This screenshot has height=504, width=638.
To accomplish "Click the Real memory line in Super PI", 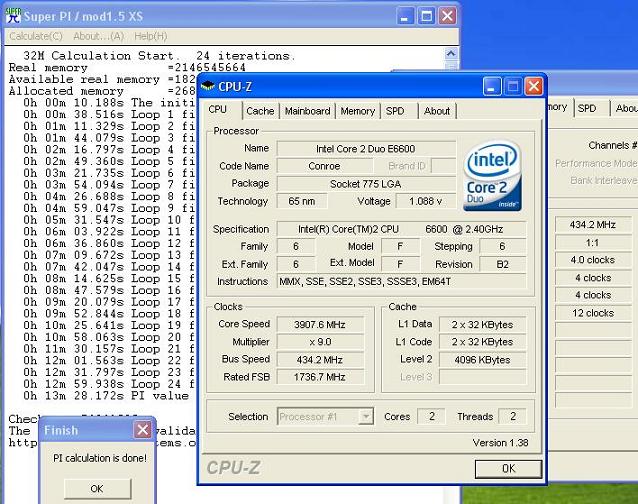I will click(x=127, y=68).
